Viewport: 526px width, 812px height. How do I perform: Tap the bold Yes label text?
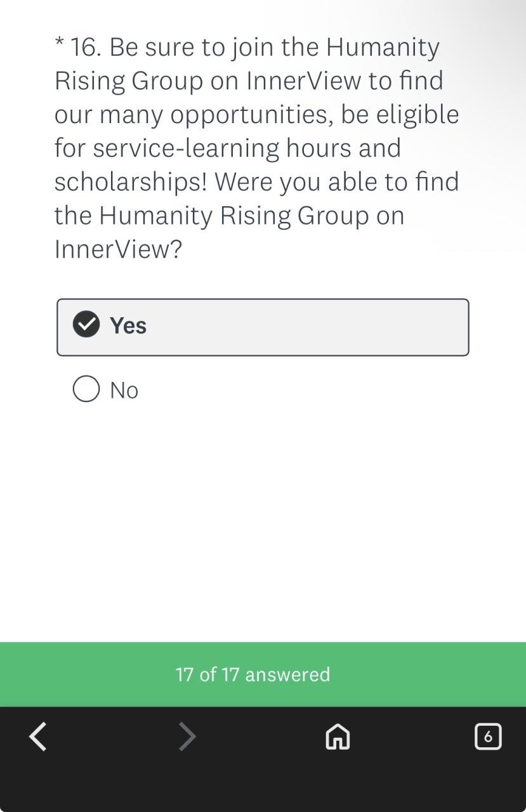pyautogui.click(x=128, y=325)
